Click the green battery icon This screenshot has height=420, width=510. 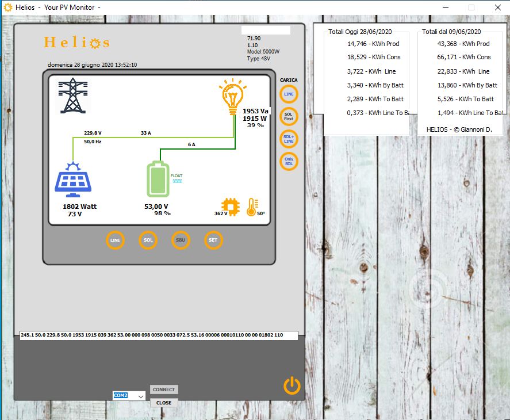click(158, 179)
